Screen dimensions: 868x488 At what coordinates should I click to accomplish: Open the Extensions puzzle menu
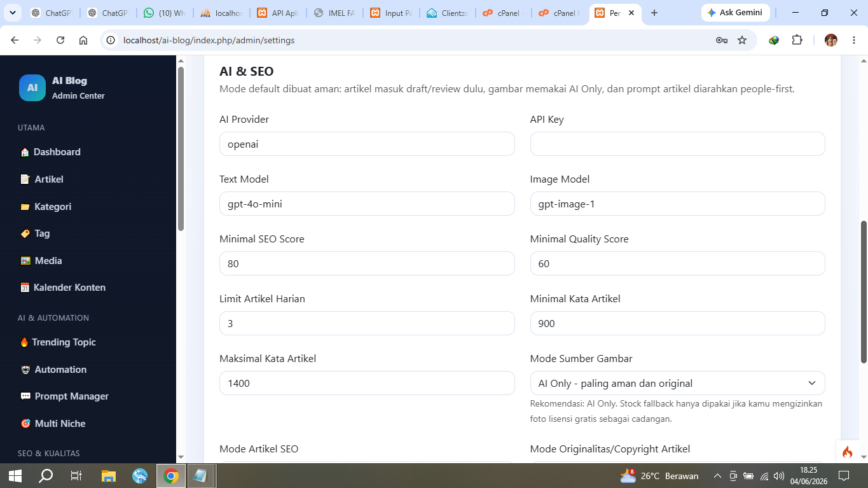point(797,40)
